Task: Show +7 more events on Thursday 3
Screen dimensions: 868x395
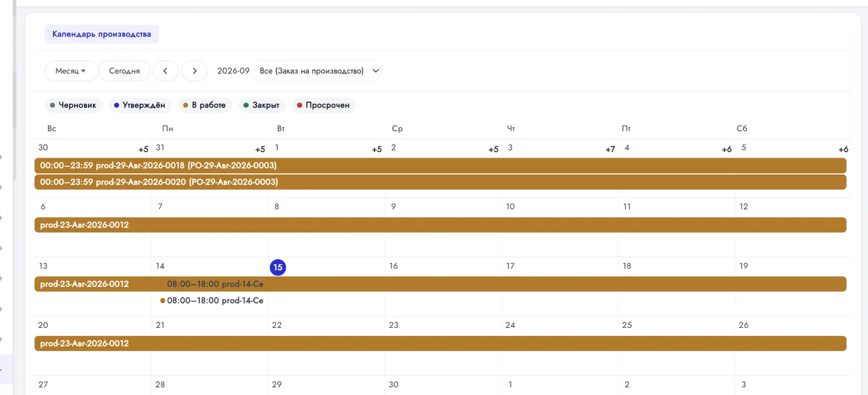Action: [x=610, y=150]
